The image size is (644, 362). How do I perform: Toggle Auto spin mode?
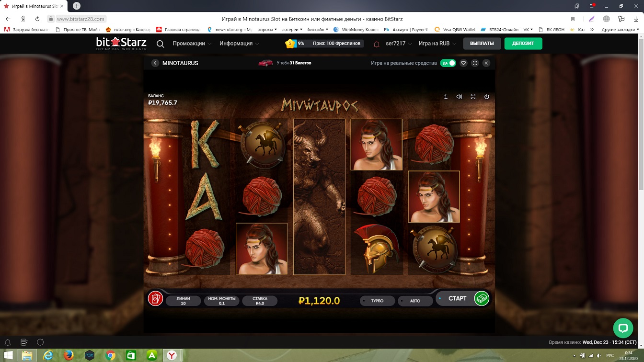tap(415, 301)
